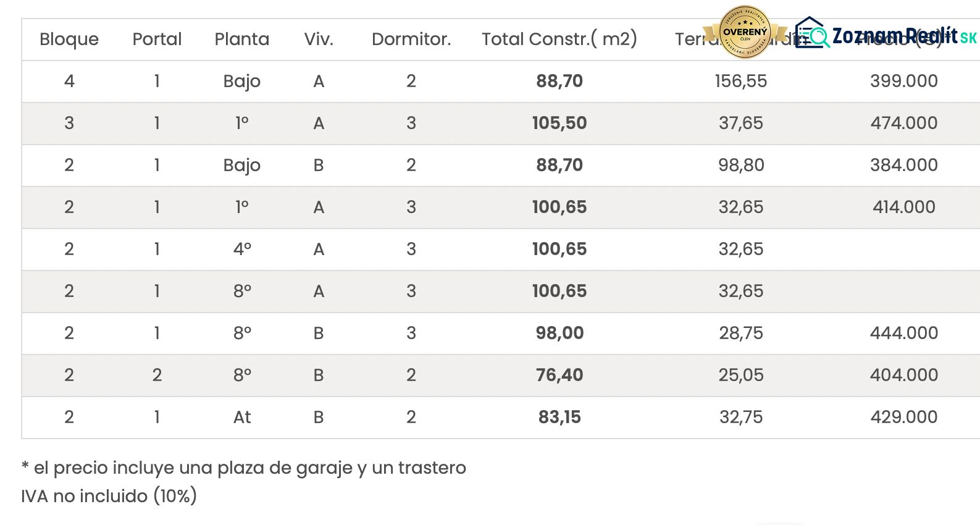Click the Planta column header

click(x=242, y=39)
